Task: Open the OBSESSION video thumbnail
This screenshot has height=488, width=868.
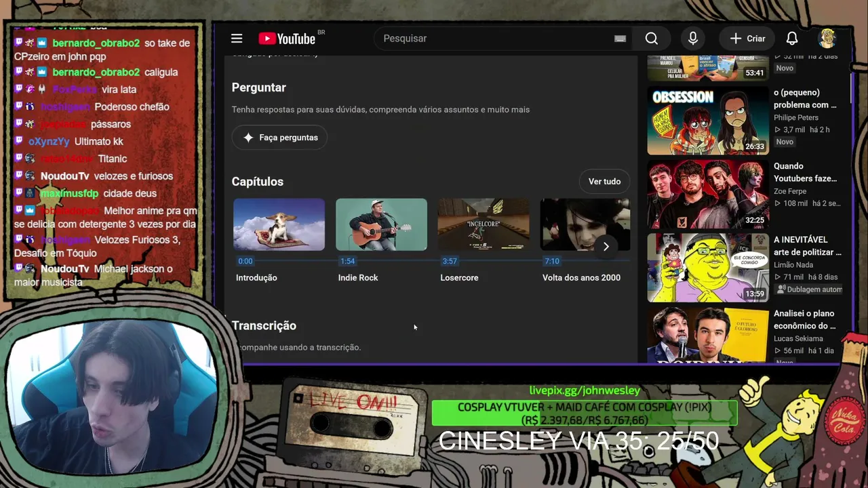Action: [x=708, y=121]
